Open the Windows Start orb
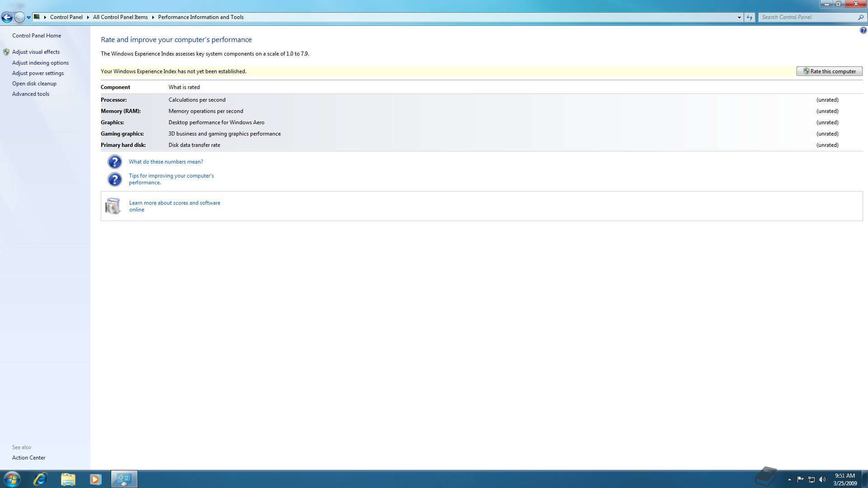The width and height of the screenshot is (868, 488). [12, 479]
